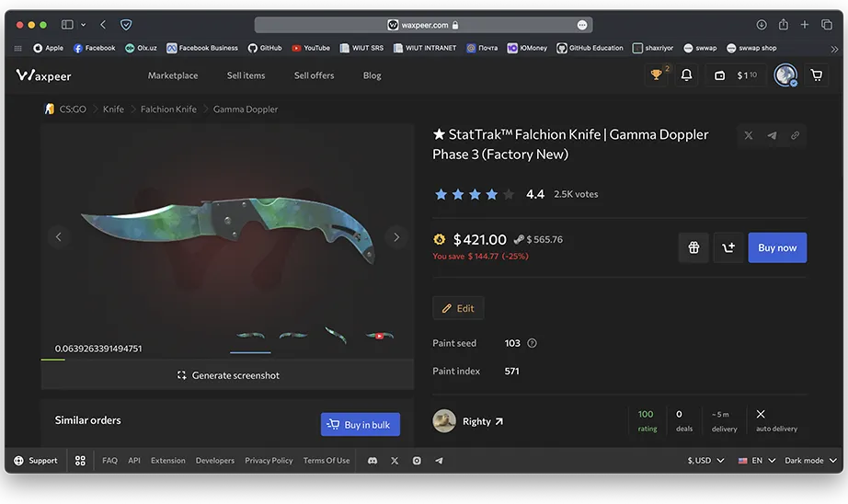Open the trophy rewards icon
Screen dimensions: 848x504
point(656,75)
